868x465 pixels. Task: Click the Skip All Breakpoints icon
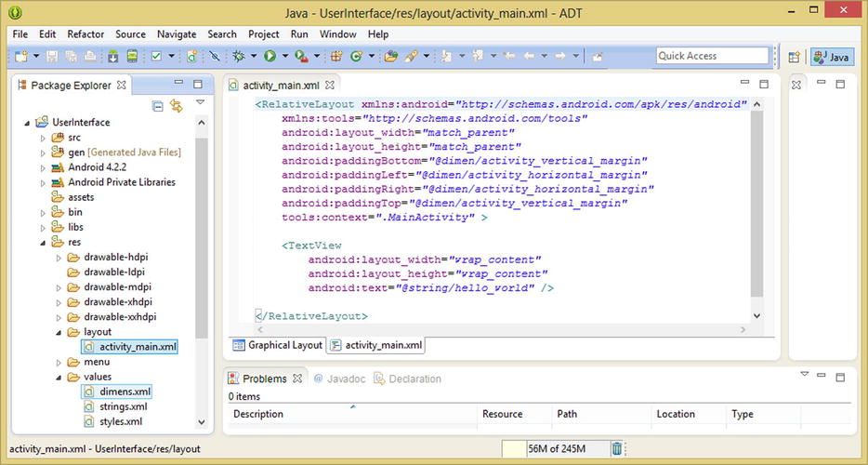pos(215,56)
